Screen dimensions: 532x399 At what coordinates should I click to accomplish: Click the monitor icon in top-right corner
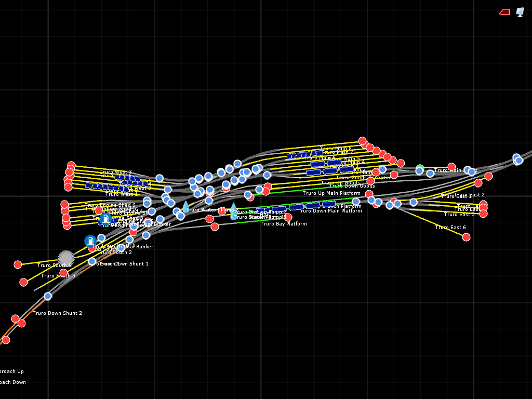[x=520, y=12]
